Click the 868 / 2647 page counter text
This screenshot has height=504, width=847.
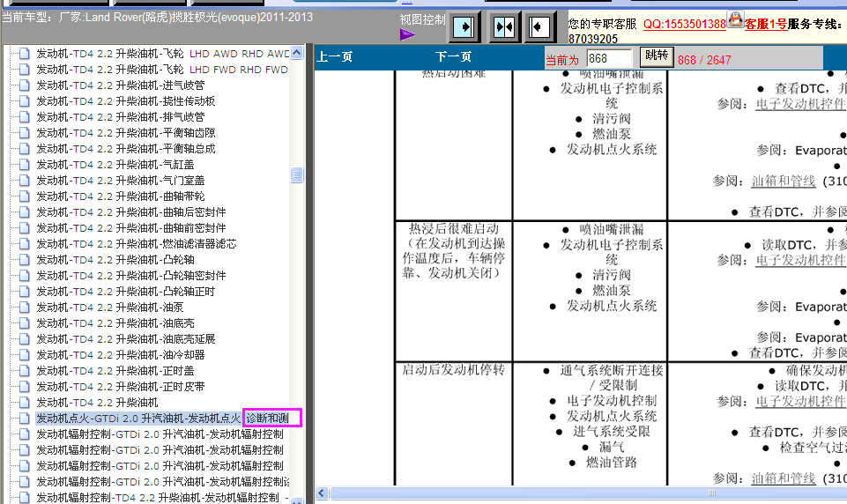[x=704, y=60]
